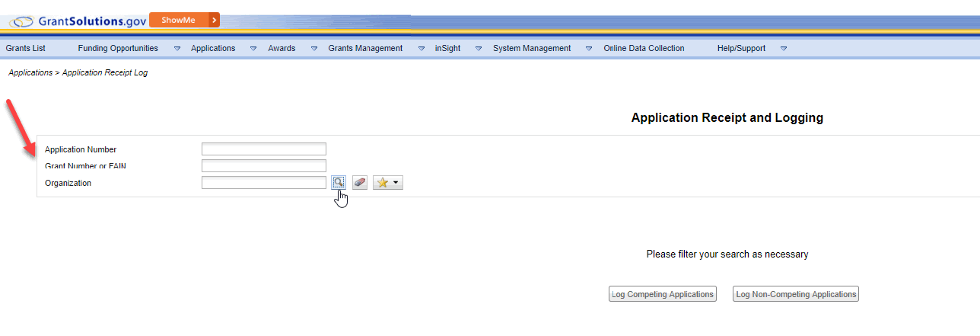This screenshot has height=336, width=980.
Task: Open the arrow after System Management
Action: click(588, 49)
